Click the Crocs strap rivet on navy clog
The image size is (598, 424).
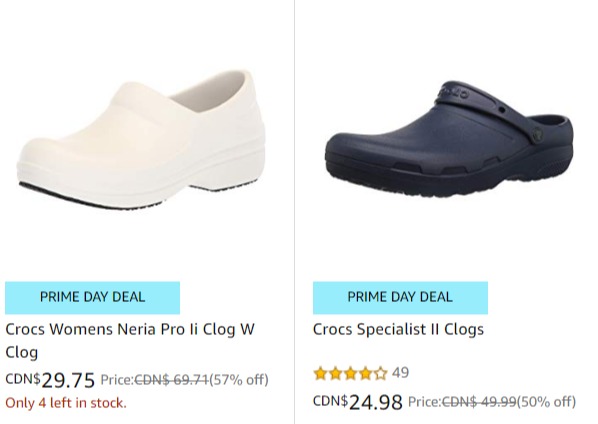538,134
